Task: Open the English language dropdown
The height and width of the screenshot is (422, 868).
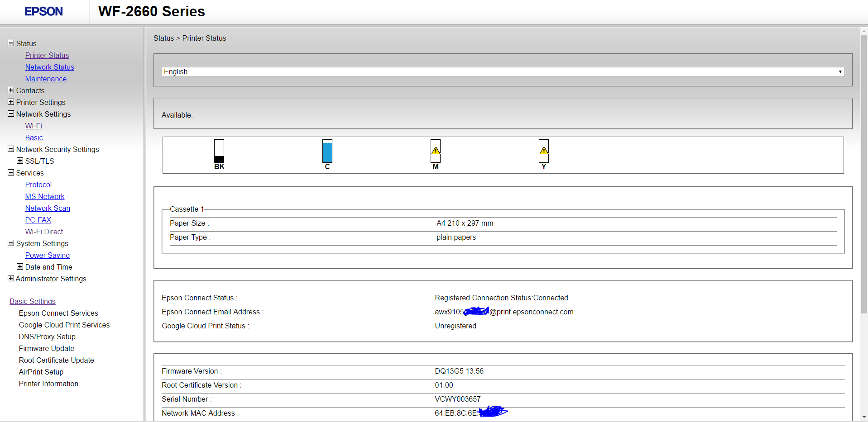Action: point(503,71)
